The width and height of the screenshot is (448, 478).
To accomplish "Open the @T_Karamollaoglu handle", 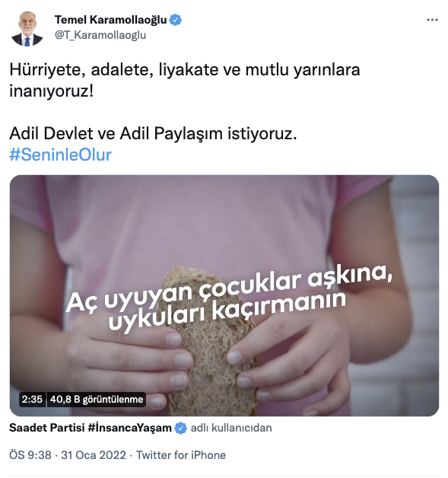I will (100, 35).
